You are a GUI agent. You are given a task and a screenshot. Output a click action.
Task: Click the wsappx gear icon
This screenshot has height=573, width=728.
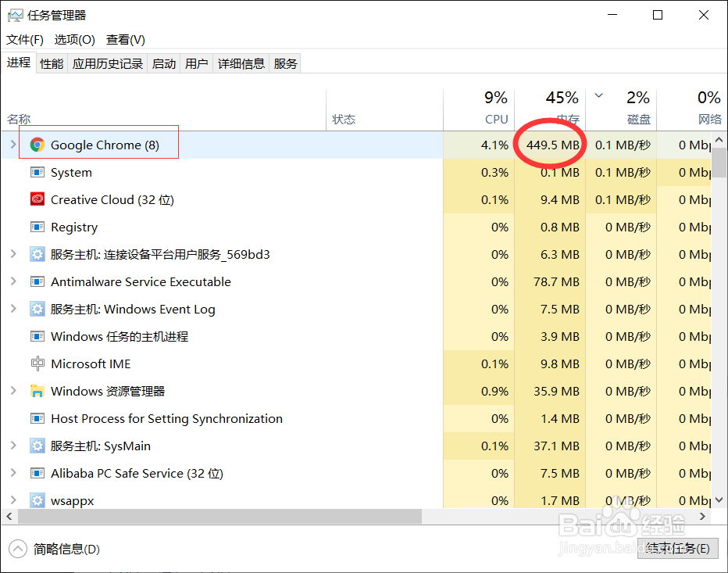pyautogui.click(x=37, y=500)
